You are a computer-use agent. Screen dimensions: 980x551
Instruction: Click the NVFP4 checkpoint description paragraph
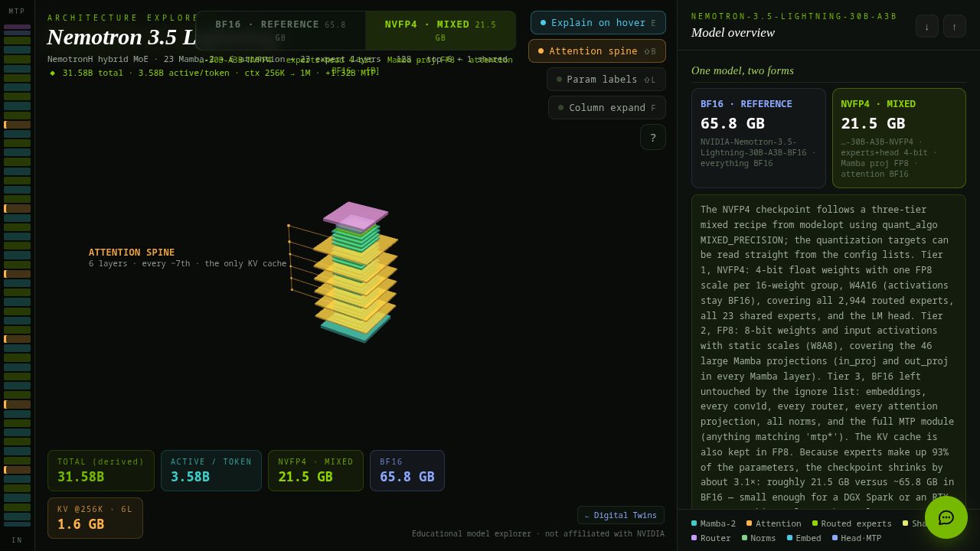point(828,352)
